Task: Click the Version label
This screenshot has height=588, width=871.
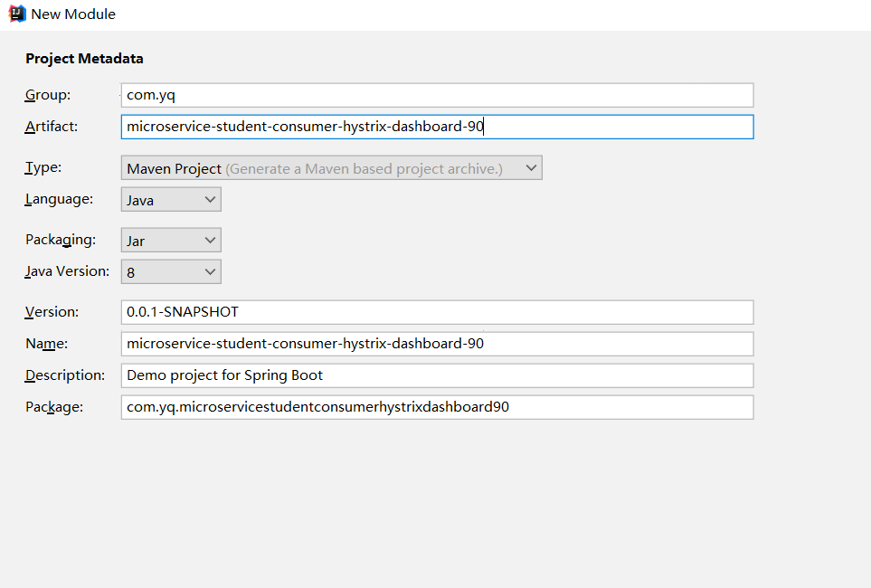Action: [52, 312]
